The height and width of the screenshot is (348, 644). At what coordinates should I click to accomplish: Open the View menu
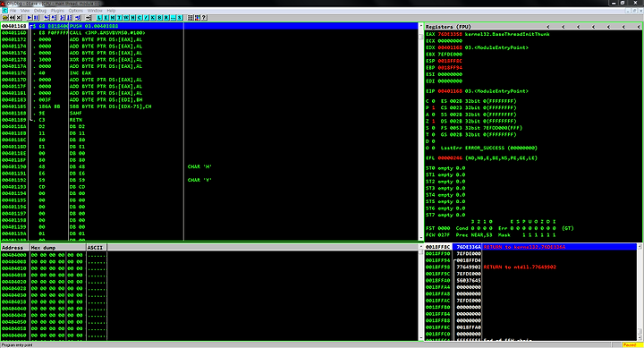[25, 11]
